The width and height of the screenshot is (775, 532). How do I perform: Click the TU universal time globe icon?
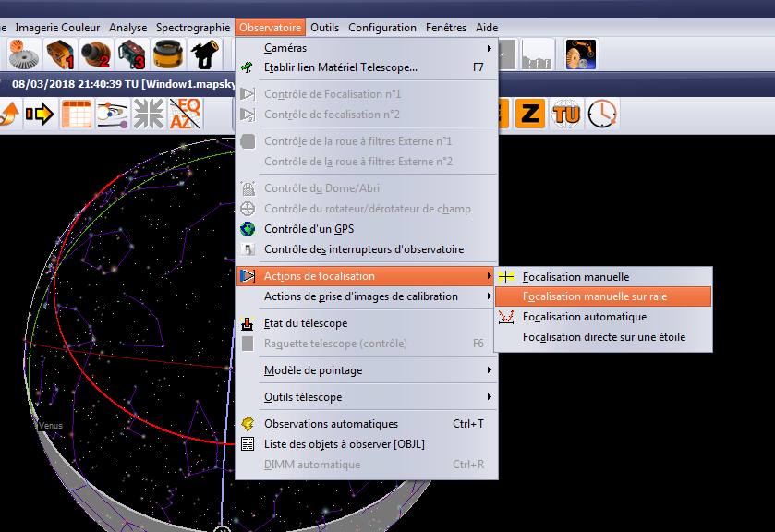(565, 114)
